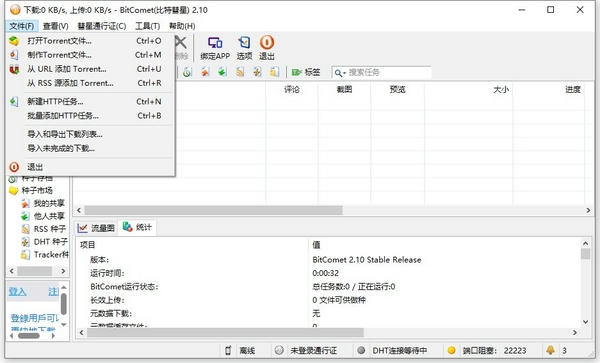This screenshot has width=600, height=363.
Task: Choose 制作Torrent文件 menu entry
Action: coord(91,55)
